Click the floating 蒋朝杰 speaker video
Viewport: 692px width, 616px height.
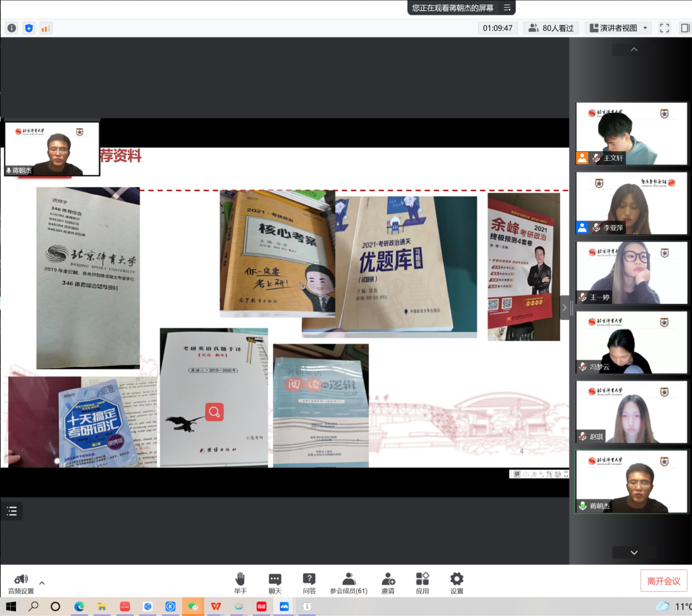[52, 149]
